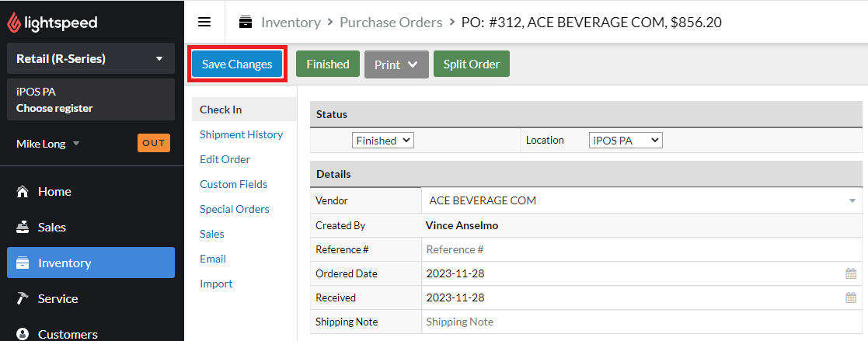Click the Lightspeed flame logo
Image resolution: width=868 pixels, height=341 pixels.
click(14, 23)
